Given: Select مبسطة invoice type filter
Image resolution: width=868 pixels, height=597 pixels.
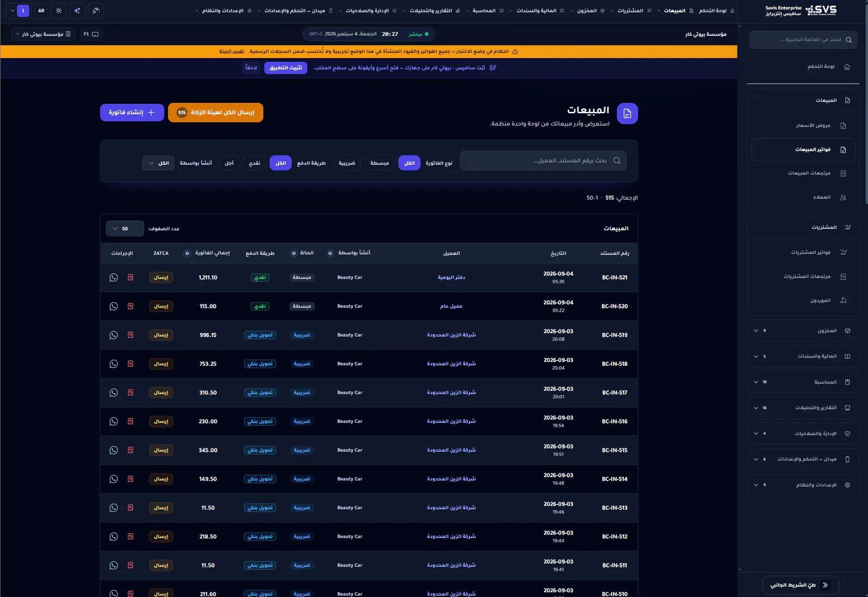Looking at the screenshot, I should [x=379, y=163].
